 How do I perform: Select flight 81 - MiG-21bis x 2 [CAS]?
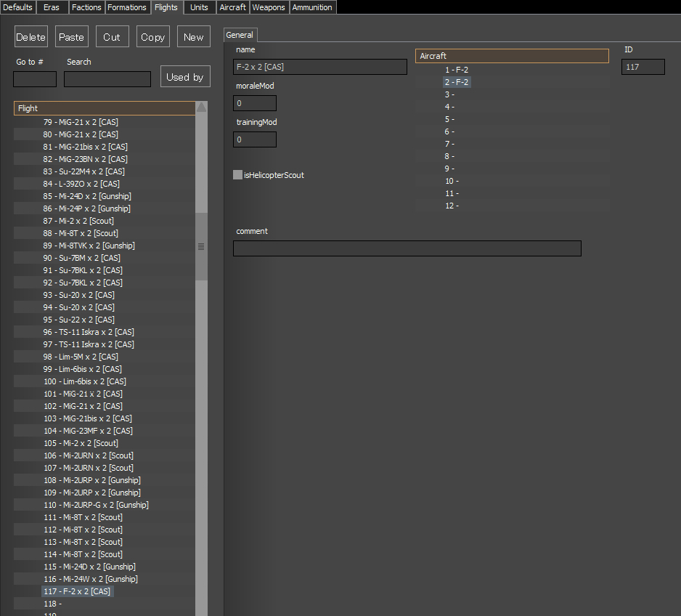[85, 147]
